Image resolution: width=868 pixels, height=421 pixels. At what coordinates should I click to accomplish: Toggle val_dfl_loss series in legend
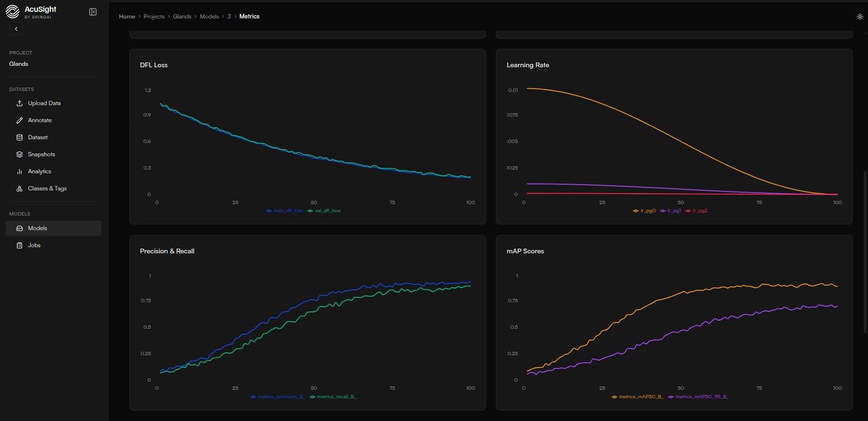point(324,211)
